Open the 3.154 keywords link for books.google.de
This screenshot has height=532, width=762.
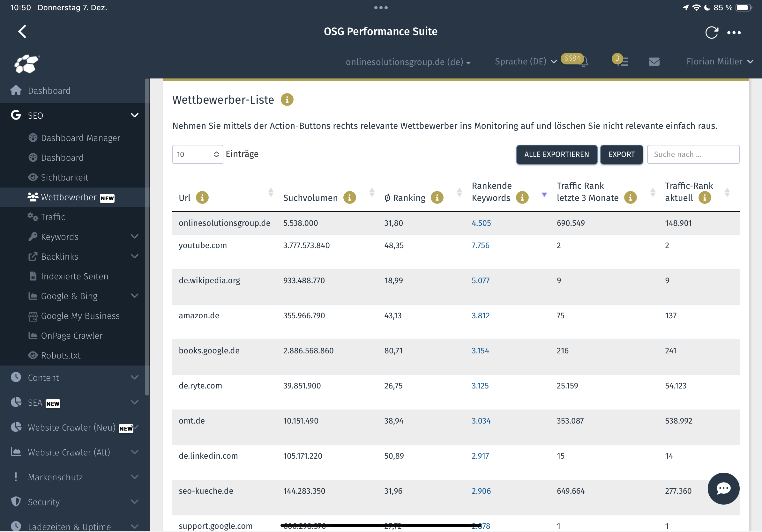480,351
